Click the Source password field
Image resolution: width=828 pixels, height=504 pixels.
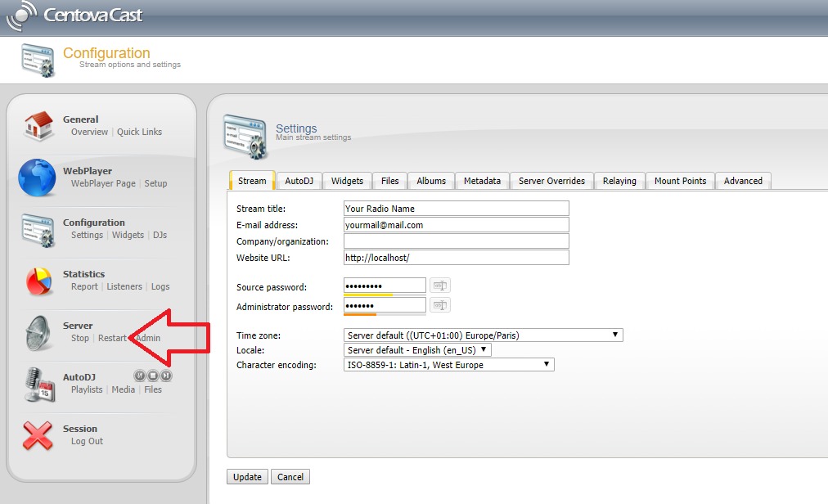tap(385, 286)
